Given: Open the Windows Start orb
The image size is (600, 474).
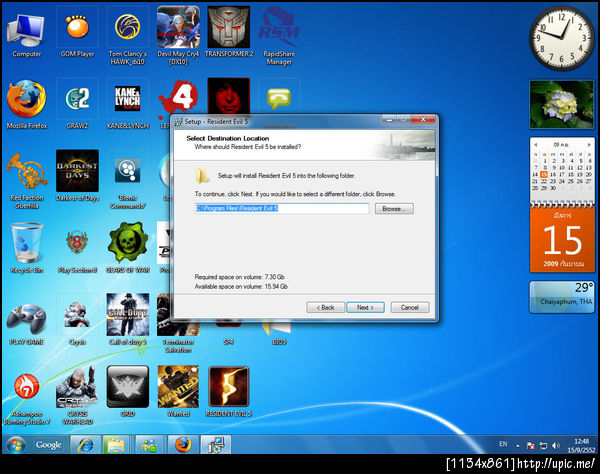Looking at the screenshot, I should pyautogui.click(x=16, y=445).
